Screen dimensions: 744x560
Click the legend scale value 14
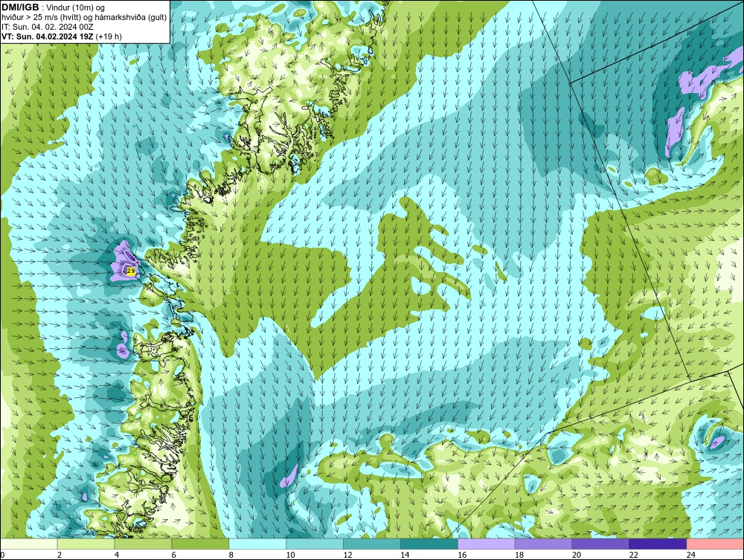pyautogui.click(x=405, y=555)
